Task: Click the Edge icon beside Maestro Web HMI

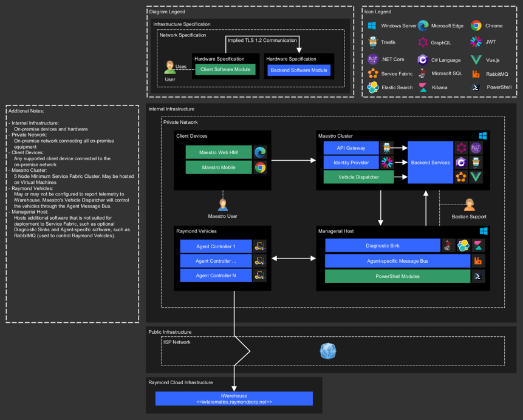Action: point(261,152)
